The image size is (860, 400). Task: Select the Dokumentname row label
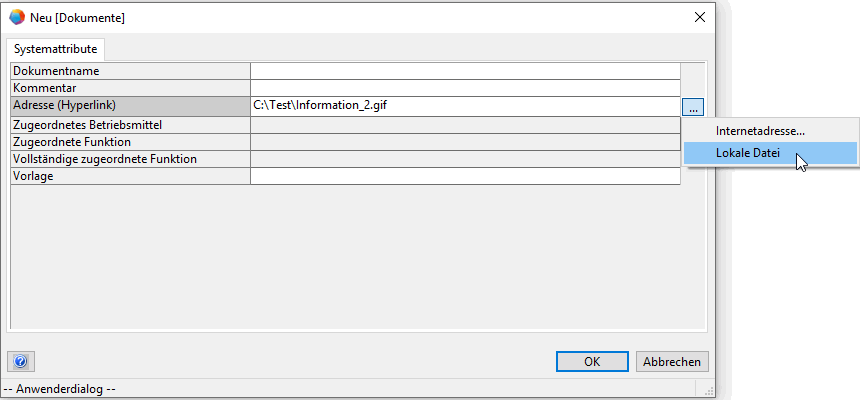(x=130, y=71)
